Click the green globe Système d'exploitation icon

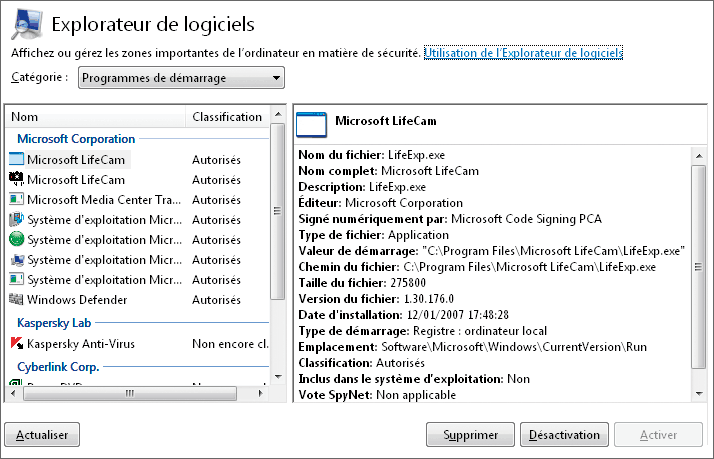pos(16,239)
